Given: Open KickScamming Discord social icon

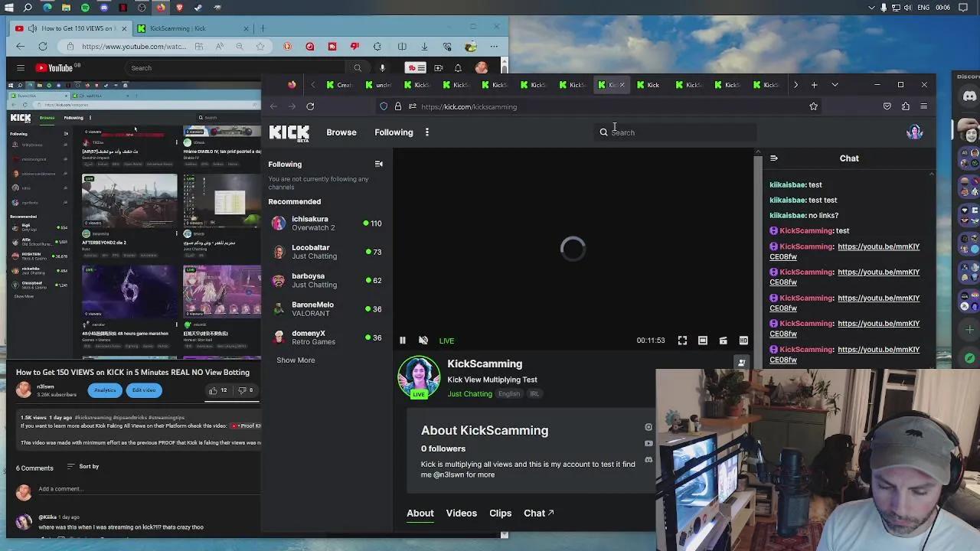Looking at the screenshot, I should (x=648, y=460).
